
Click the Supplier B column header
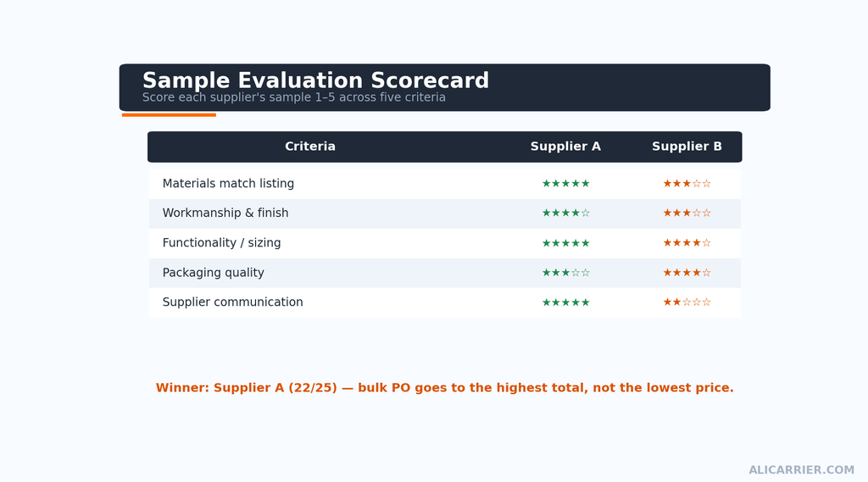(x=687, y=147)
